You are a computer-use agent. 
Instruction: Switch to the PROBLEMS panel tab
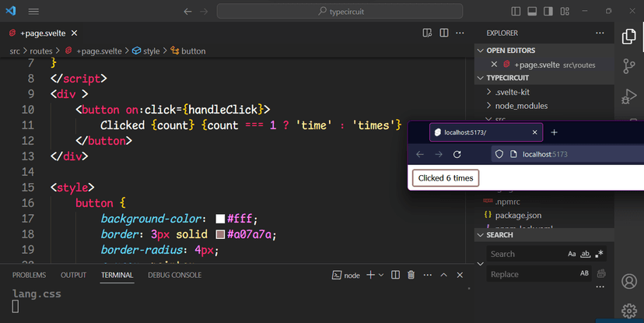(29, 275)
